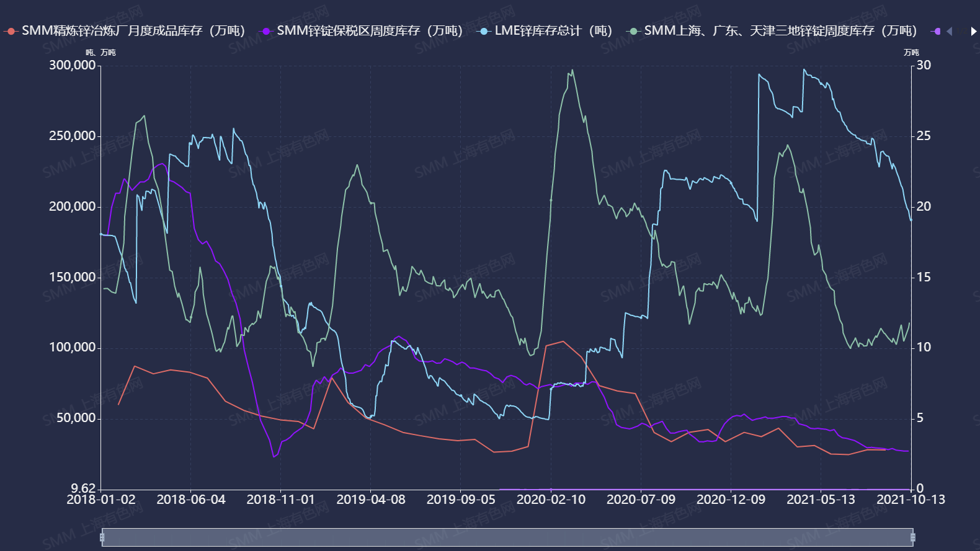Click left axis value 50,000
The height and width of the screenshot is (551, 980).
pyautogui.click(x=76, y=418)
